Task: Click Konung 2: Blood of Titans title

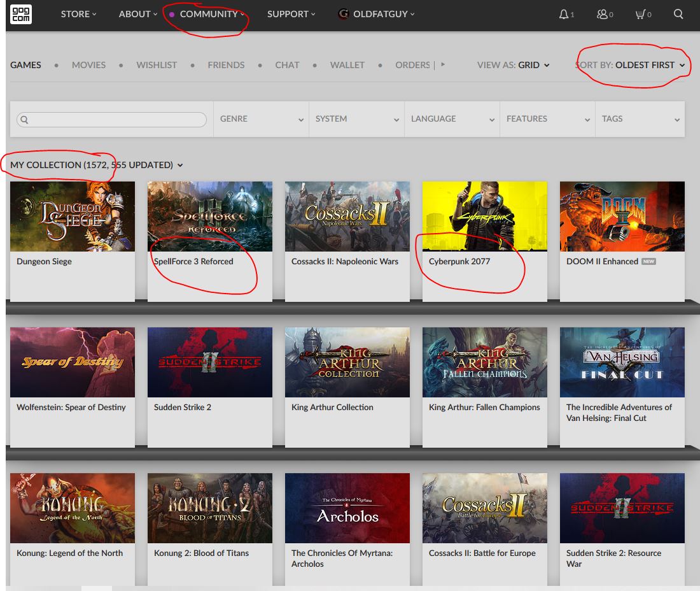Action: point(201,553)
